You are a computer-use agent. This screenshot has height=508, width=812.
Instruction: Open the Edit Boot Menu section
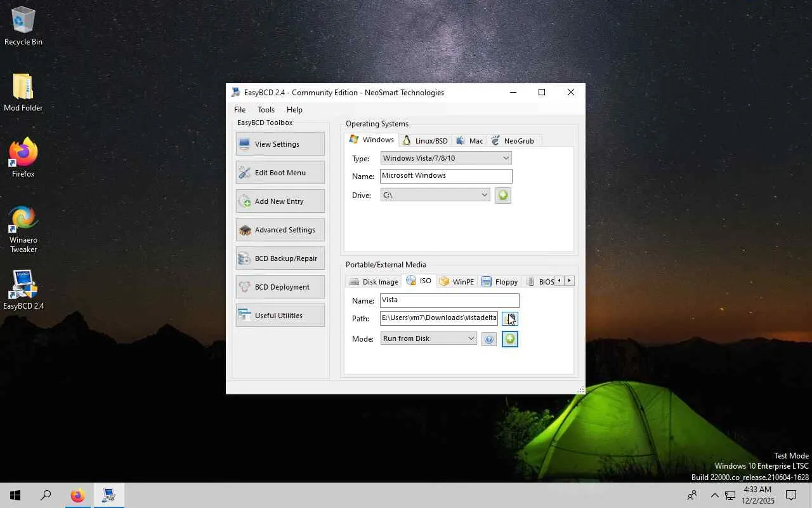[280, 173]
